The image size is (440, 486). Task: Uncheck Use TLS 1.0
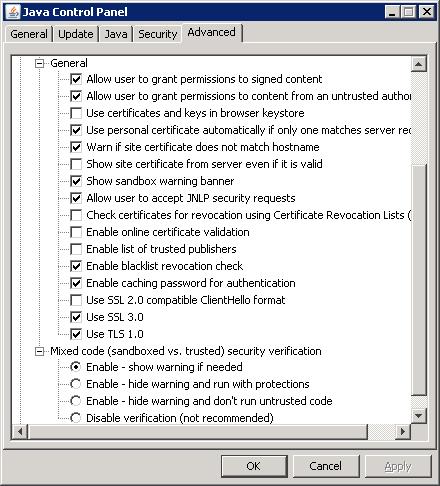pos(76,334)
